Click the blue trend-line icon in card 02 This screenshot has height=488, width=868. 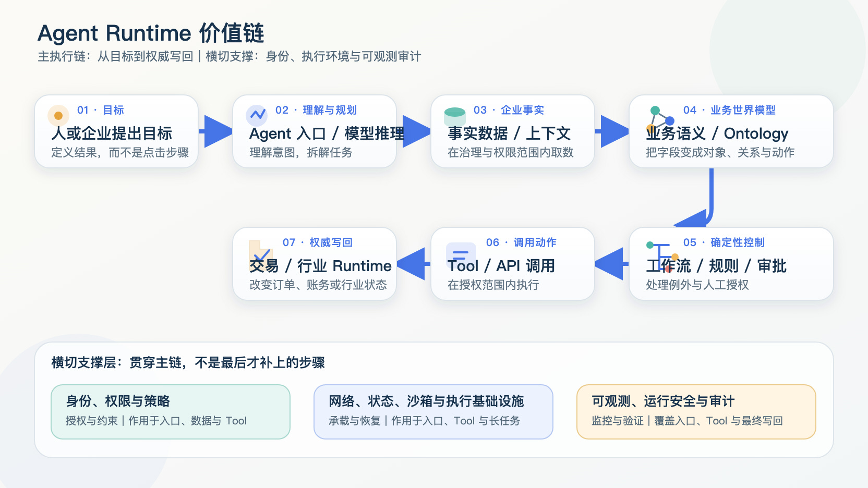click(257, 116)
